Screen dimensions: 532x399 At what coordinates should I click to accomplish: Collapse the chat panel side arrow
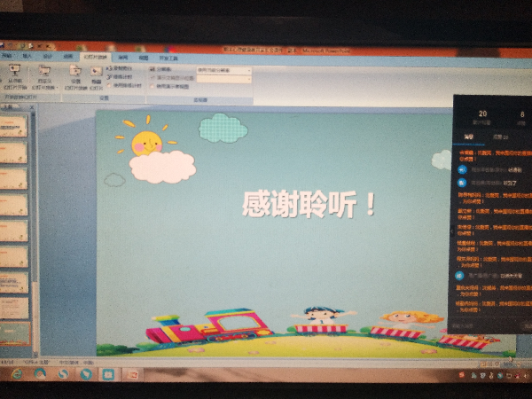tap(452, 231)
